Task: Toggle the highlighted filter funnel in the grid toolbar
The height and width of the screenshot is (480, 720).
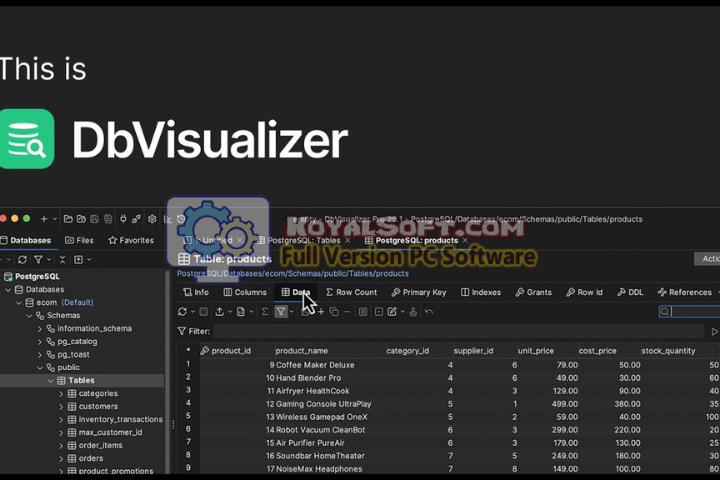Action: pyautogui.click(x=281, y=312)
